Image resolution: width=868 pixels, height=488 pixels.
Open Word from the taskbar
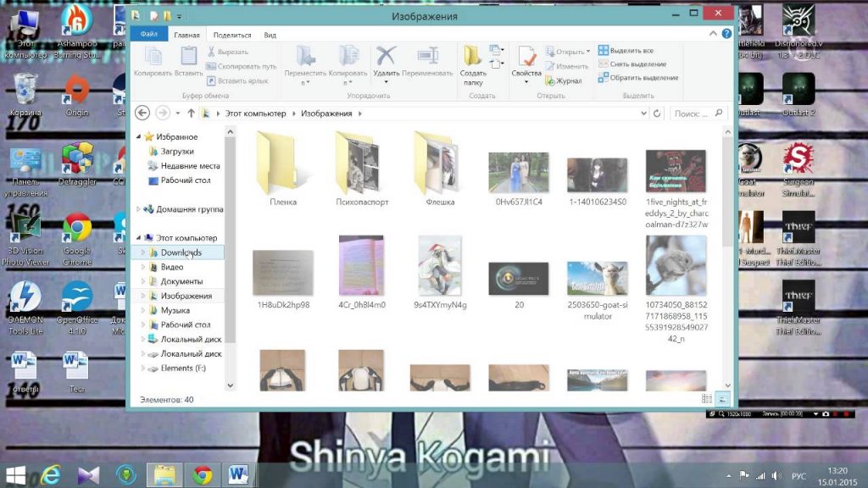pos(238,474)
